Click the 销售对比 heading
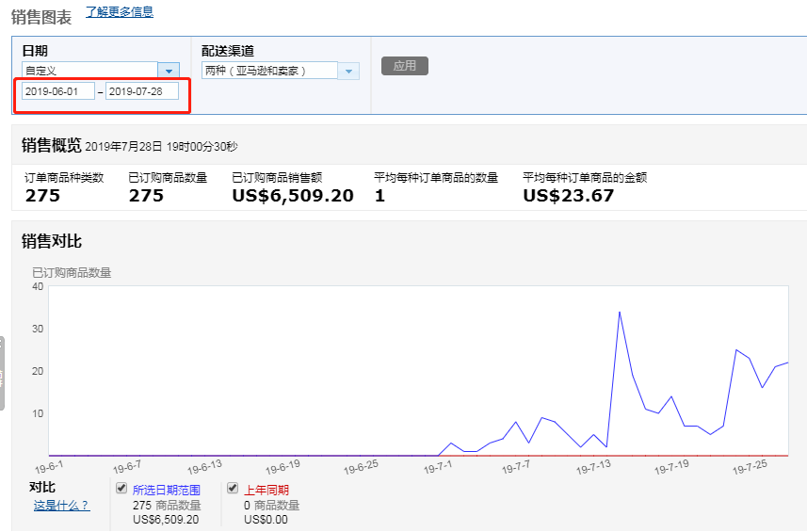This screenshot has width=807, height=532. (x=52, y=241)
